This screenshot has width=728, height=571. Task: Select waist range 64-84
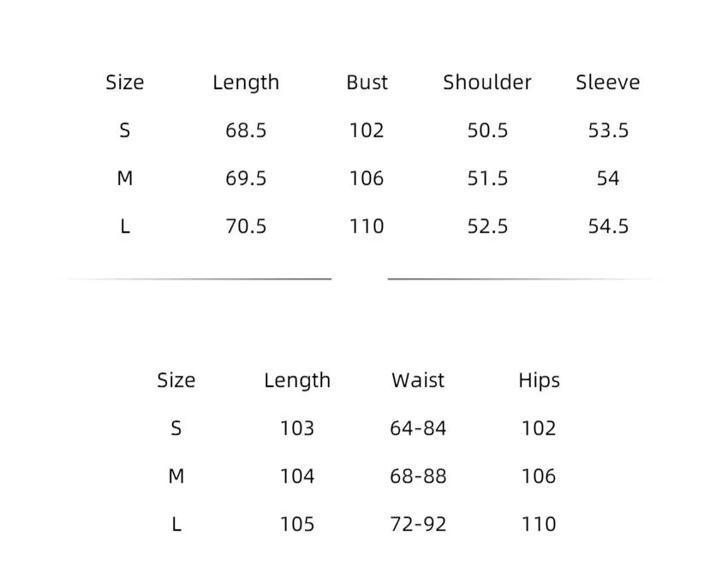pyautogui.click(x=418, y=428)
